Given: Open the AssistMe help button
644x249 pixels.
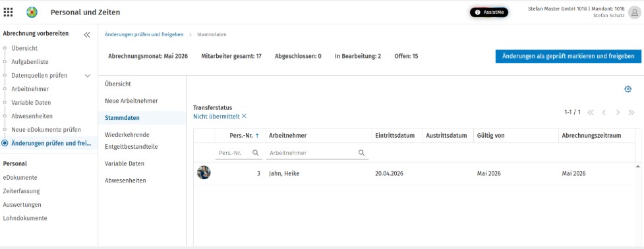Looking at the screenshot, I should coord(488,13).
